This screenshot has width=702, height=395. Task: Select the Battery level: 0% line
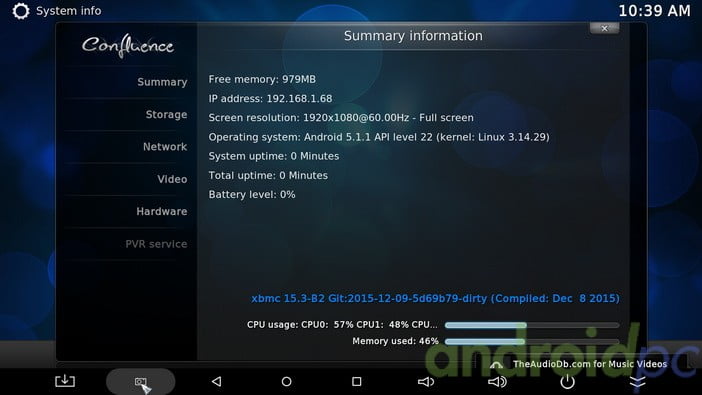coord(252,195)
